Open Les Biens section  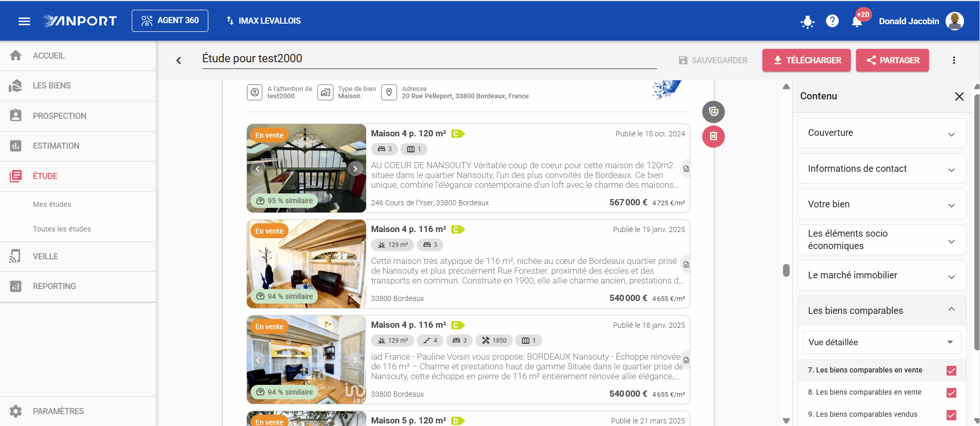78,85
